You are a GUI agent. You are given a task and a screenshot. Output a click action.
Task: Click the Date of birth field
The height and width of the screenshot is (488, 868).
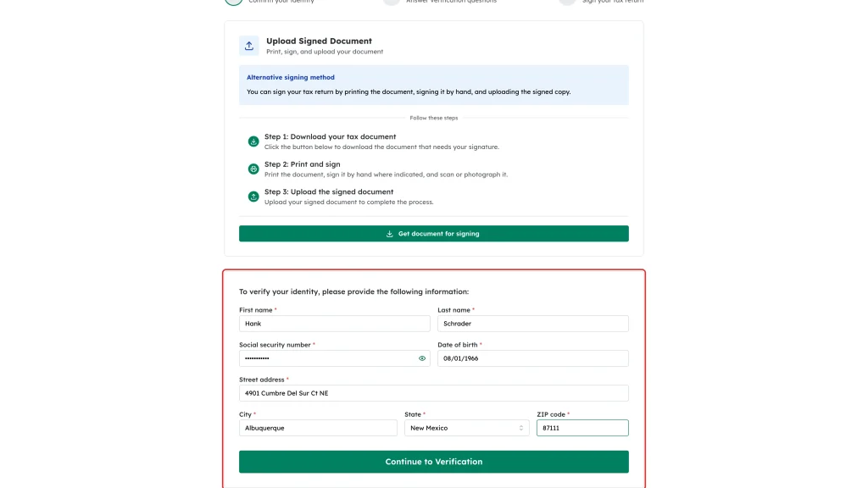pos(533,358)
